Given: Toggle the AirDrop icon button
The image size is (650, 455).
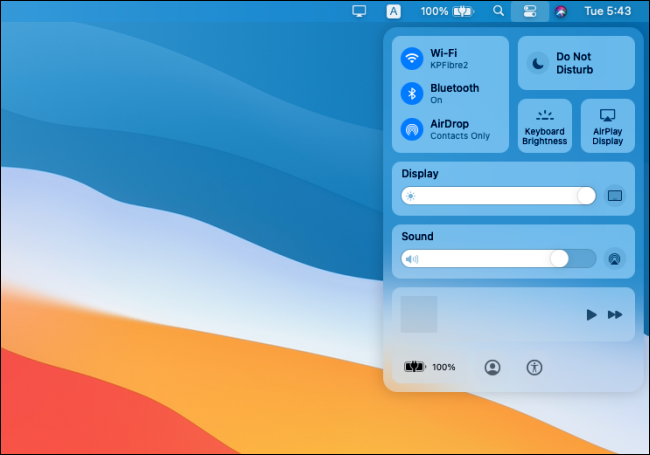Looking at the screenshot, I should coord(412,129).
